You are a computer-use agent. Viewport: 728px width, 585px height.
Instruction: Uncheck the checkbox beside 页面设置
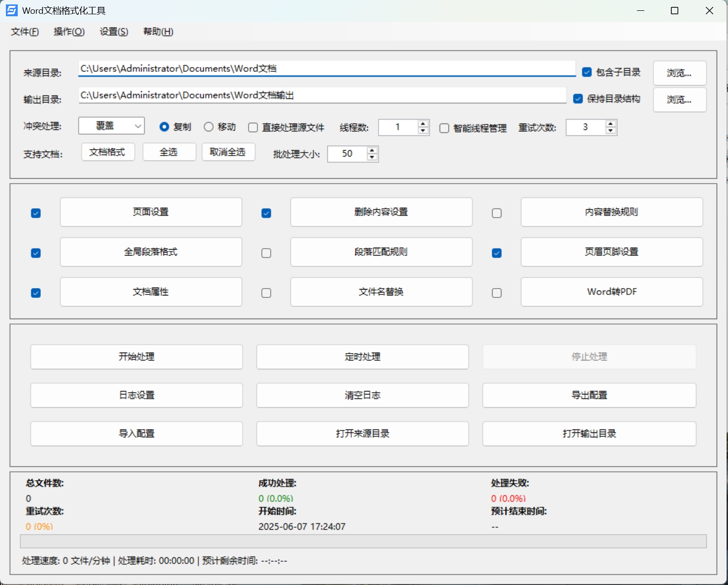[36, 213]
